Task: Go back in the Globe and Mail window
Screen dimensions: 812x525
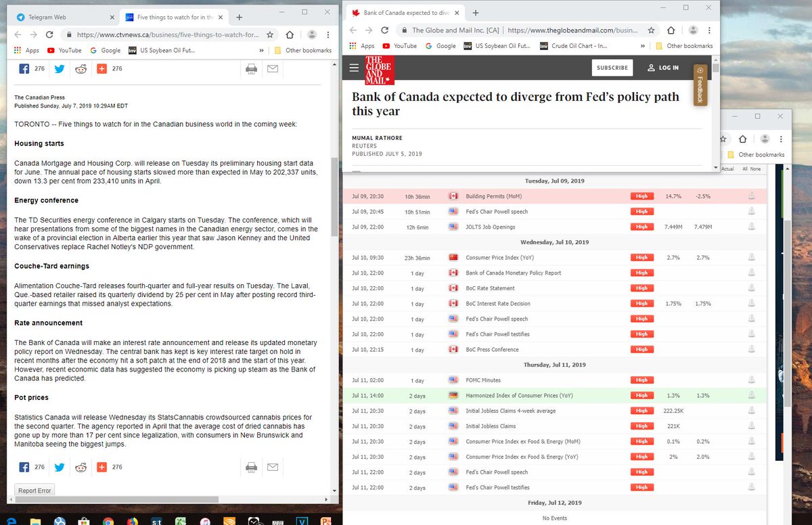Action: point(353,30)
